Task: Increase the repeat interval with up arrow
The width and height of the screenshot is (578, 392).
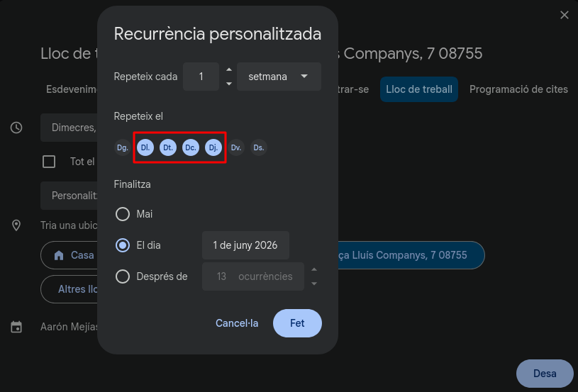Action: coord(228,69)
